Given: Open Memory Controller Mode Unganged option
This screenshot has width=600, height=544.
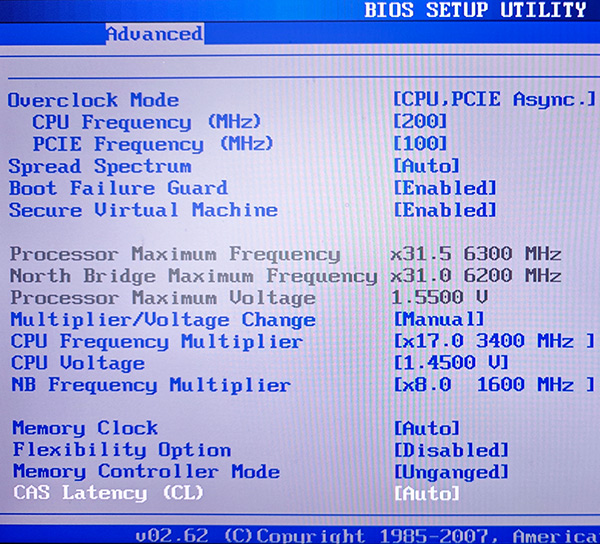Looking at the screenshot, I should point(451,472).
